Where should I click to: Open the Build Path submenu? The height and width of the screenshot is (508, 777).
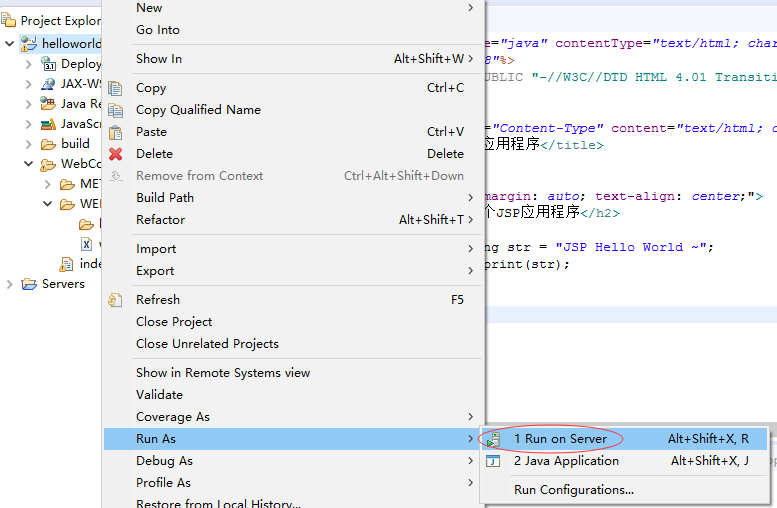tap(292, 198)
